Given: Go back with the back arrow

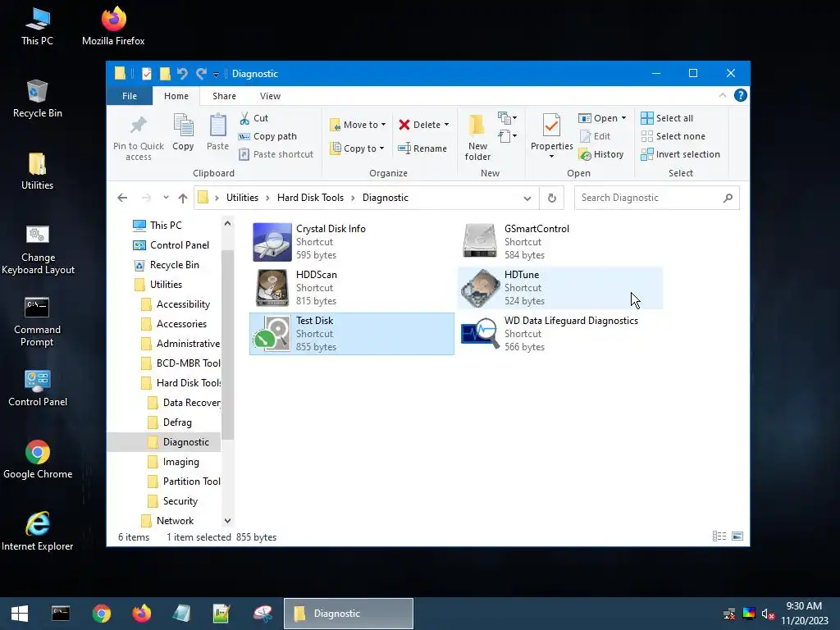Looking at the screenshot, I should pos(122,198).
